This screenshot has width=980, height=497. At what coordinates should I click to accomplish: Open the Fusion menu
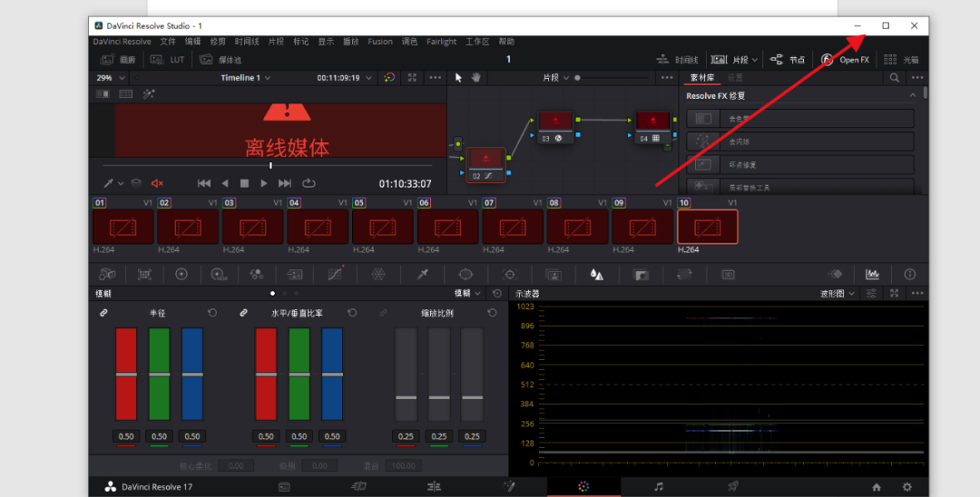point(380,42)
